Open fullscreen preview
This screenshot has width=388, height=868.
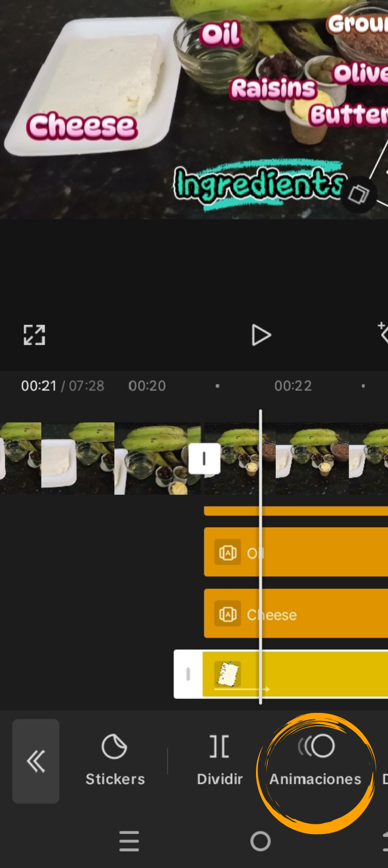[x=35, y=335]
